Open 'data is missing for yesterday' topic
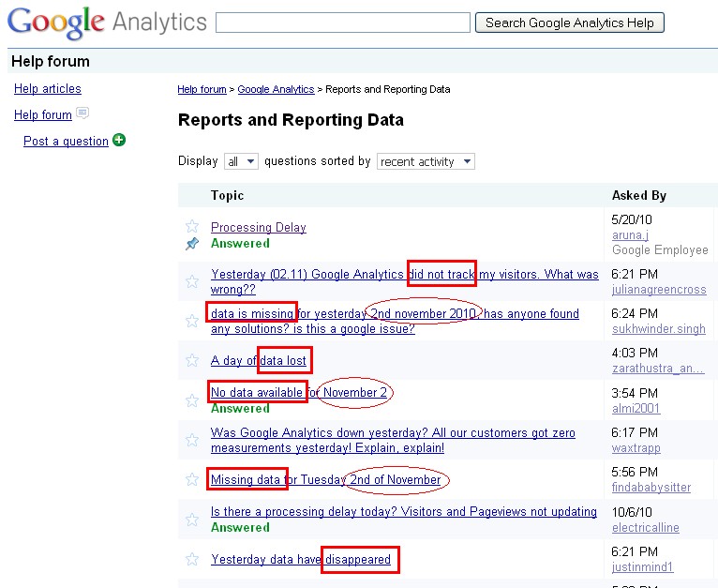718x588 pixels. 395,321
